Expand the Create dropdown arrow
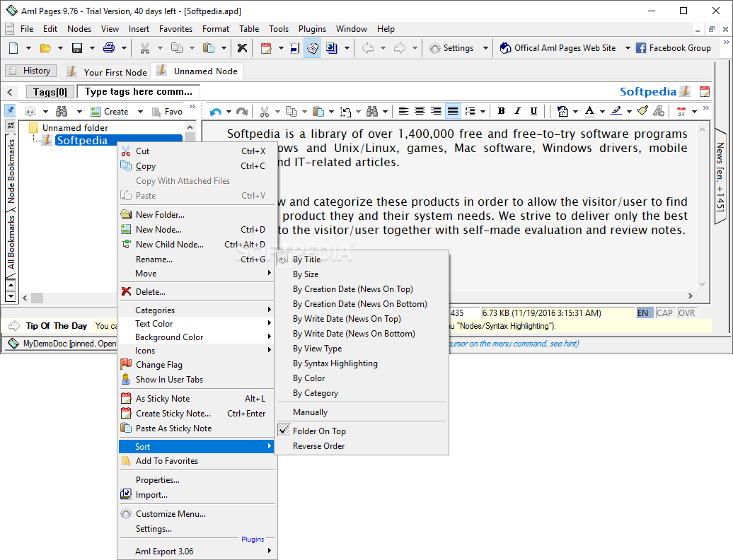The image size is (733, 560). coord(140,112)
